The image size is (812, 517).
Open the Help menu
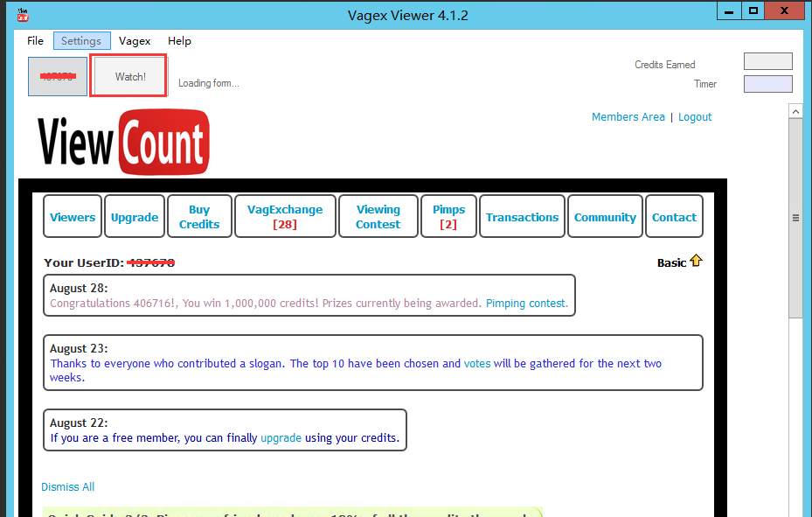[x=179, y=40]
